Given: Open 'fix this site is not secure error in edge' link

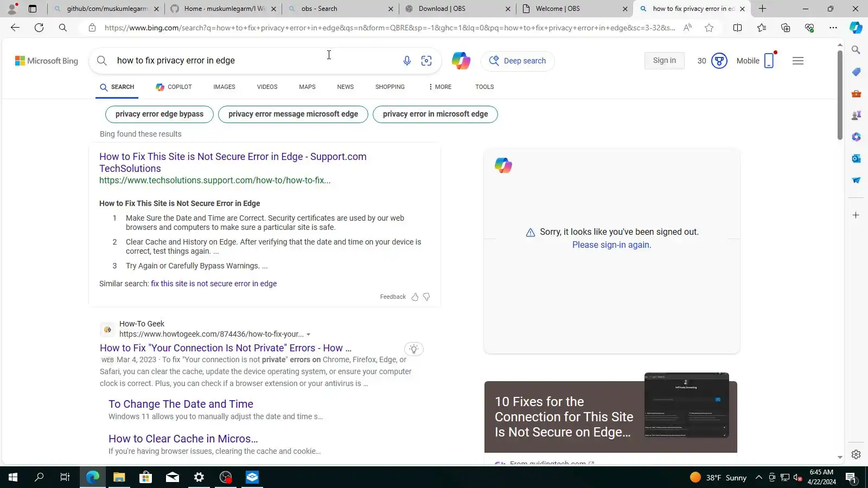Looking at the screenshot, I should 214,284.
